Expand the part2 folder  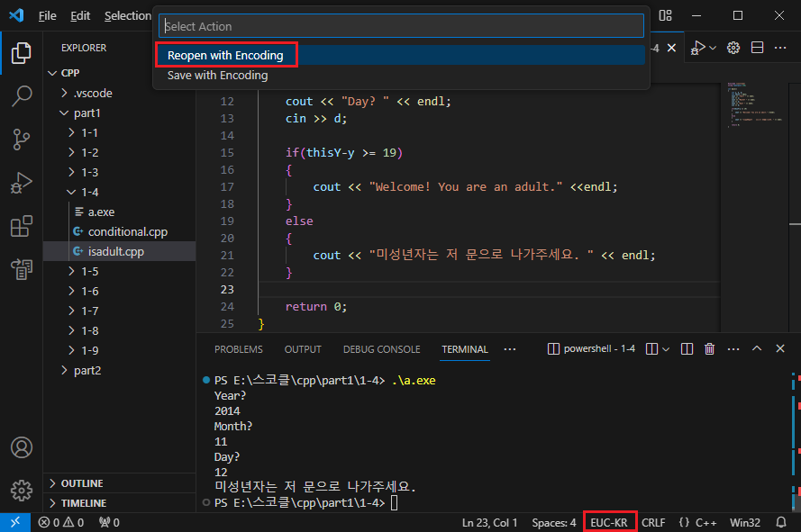(x=120, y=370)
